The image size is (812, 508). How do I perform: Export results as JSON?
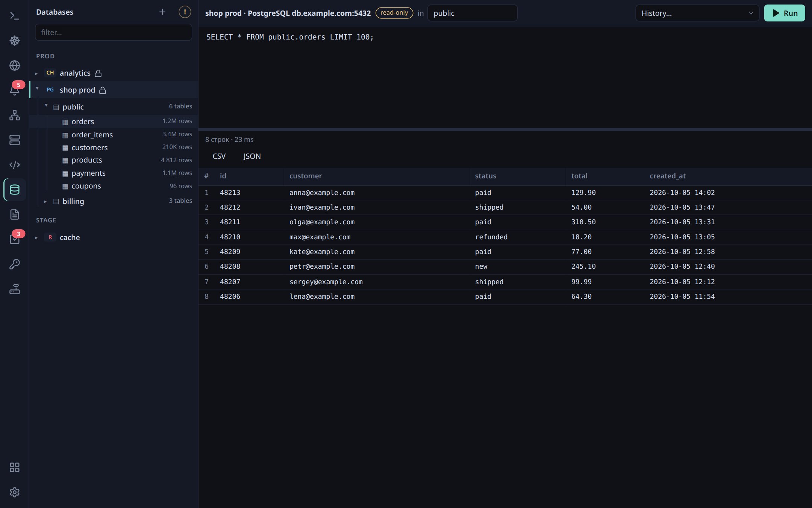[252, 156]
